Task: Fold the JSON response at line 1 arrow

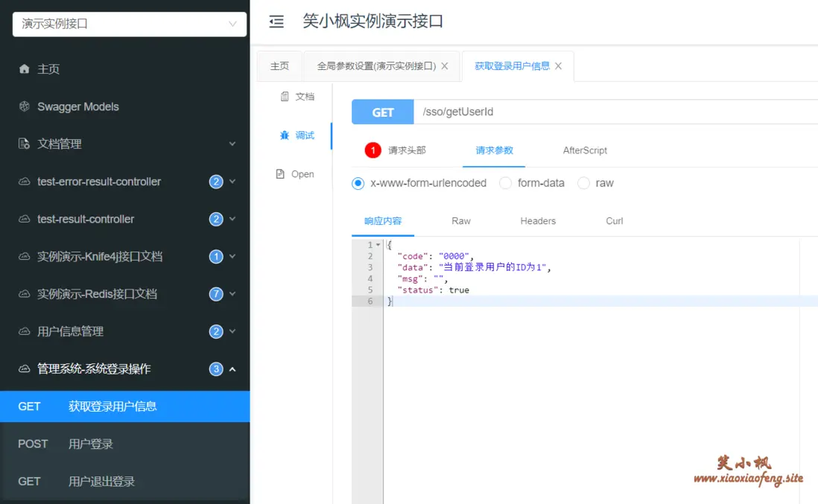Action: [x=378, y=245]
